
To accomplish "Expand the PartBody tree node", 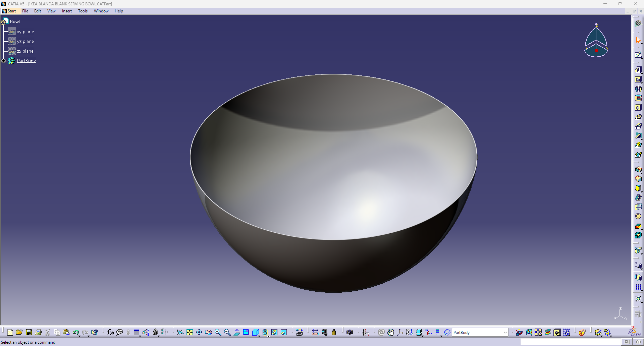I will tap(4, 61).
